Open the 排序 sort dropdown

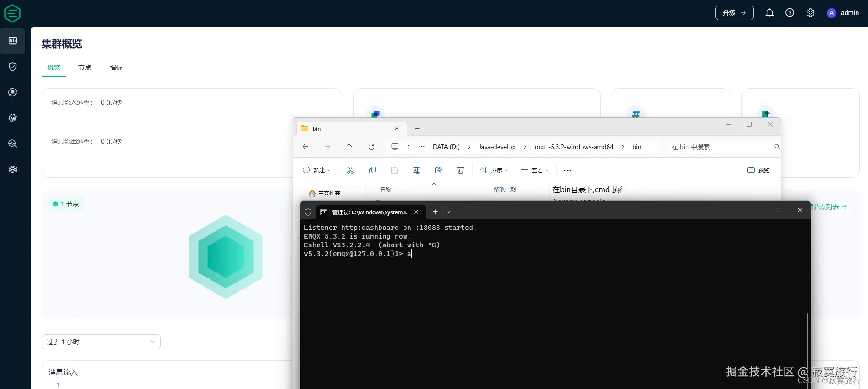(494, 170)
